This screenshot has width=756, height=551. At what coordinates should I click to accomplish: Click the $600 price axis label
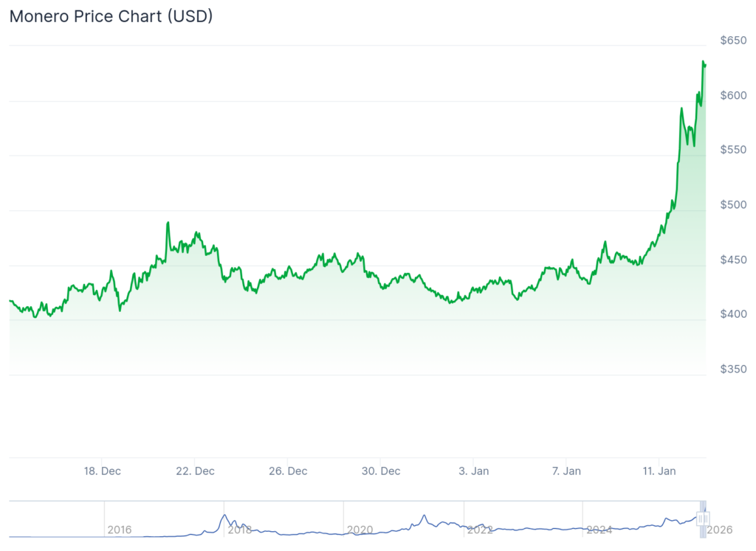point(734,95)
